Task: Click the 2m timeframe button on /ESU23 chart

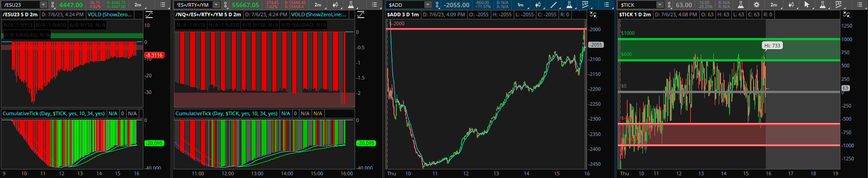Action: pyautogui.click(x=138, y=5)
